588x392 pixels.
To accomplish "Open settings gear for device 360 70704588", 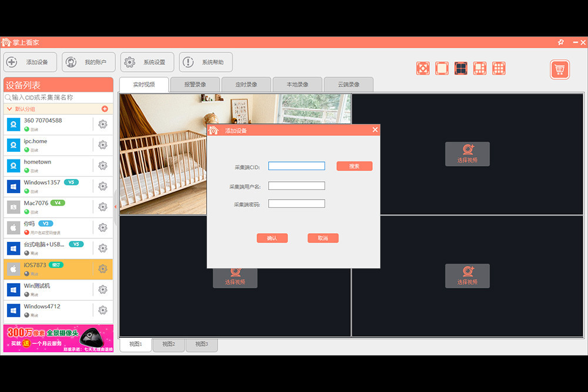I will (x=103, y=124).
